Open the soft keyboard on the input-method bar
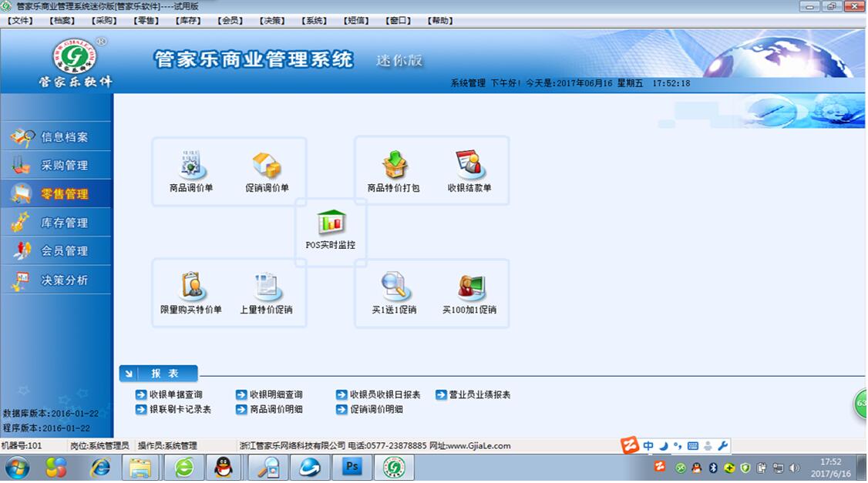The width and height of the screenshot is (868, 483). (692, 445)
